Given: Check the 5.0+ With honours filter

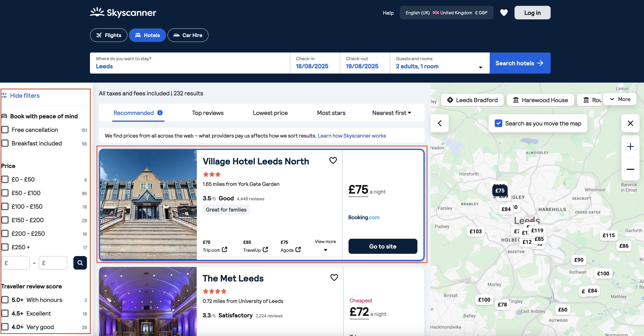Looking at the screenshot, I should [5, 300].
